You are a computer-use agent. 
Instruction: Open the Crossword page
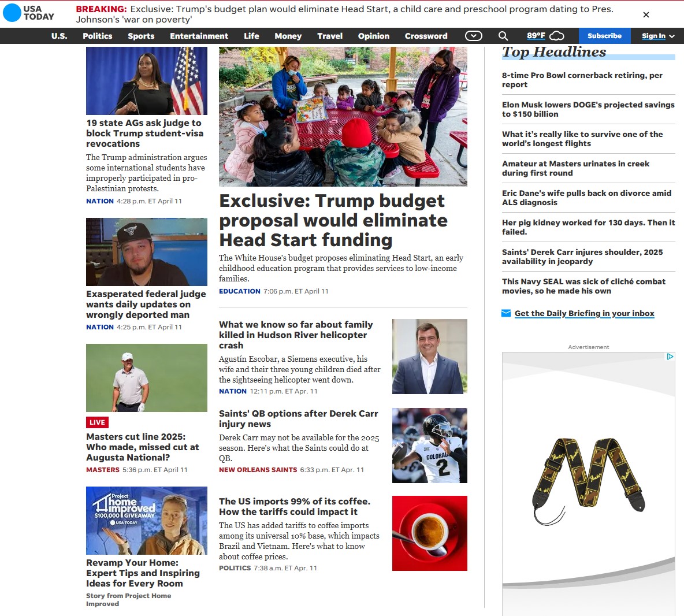(x=426, y=36)
